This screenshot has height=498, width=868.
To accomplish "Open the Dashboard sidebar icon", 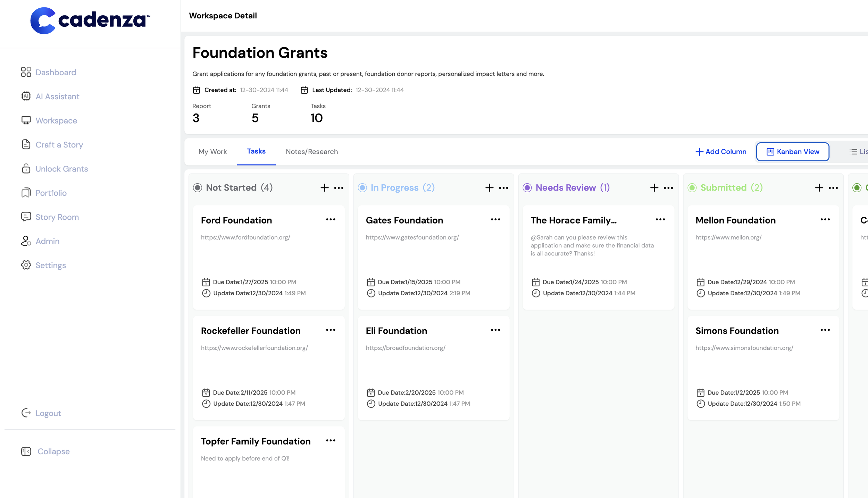I will (x=26, y=72).
